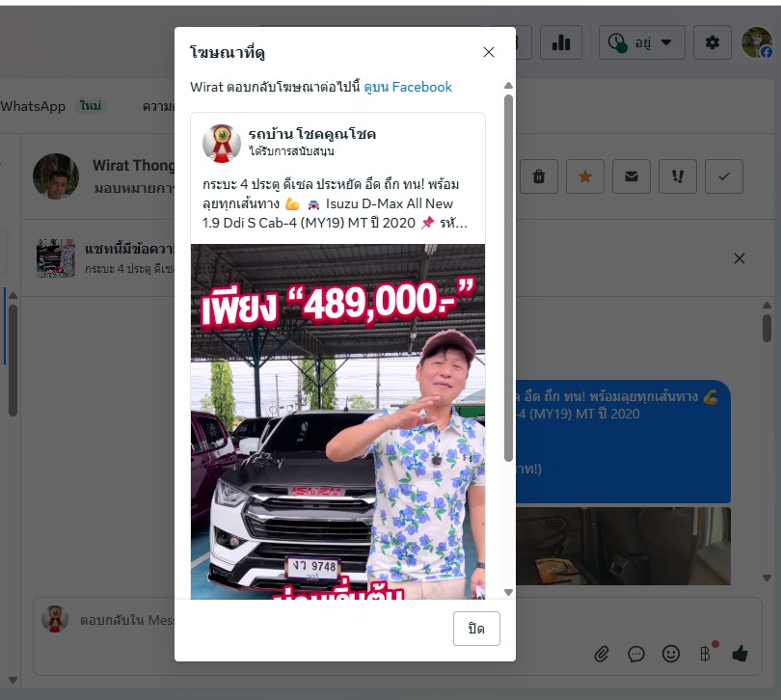Image resolution: width=781 pixels, height=700 pixels.
Task: Star the conversation as follow up
Action: pyautogui.click(x=584, y=176)
